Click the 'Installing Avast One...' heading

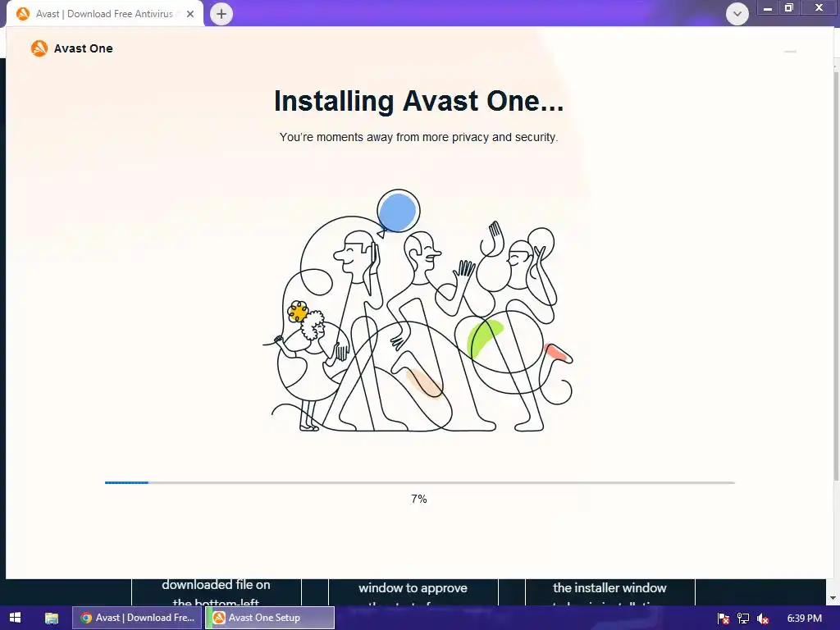coord(419,101)
